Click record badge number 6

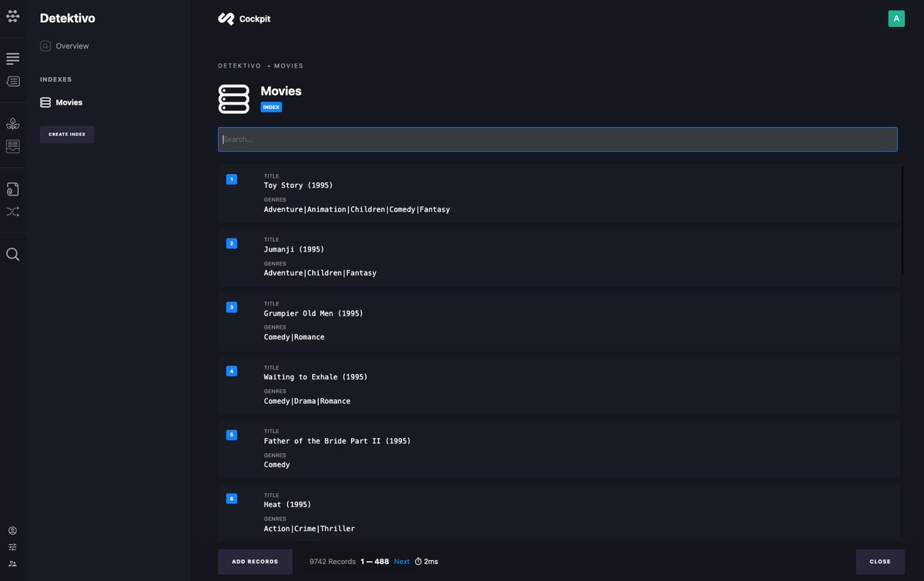[232, 499]
